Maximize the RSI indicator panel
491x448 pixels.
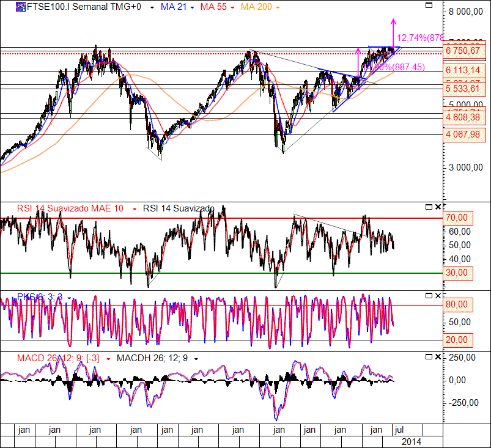pyautogui.click(x=429, y=207)
